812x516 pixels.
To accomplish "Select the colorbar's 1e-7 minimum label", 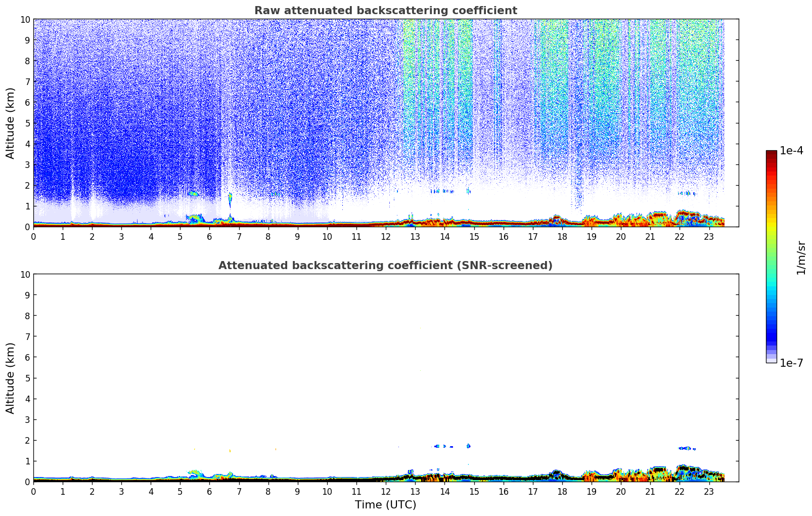I will coord(791,363).
